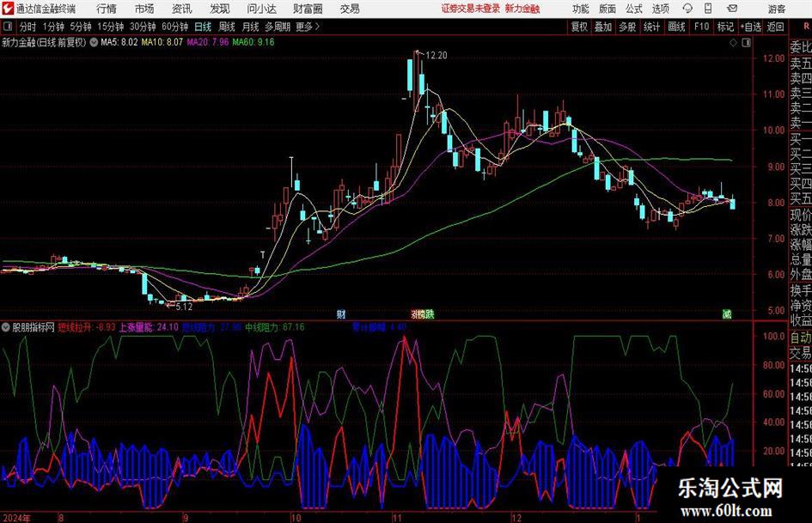Image resolution: width=812 pixels, height=523 pixels.
Task: Select the 月线 monthly period
Action: [250, 27]
